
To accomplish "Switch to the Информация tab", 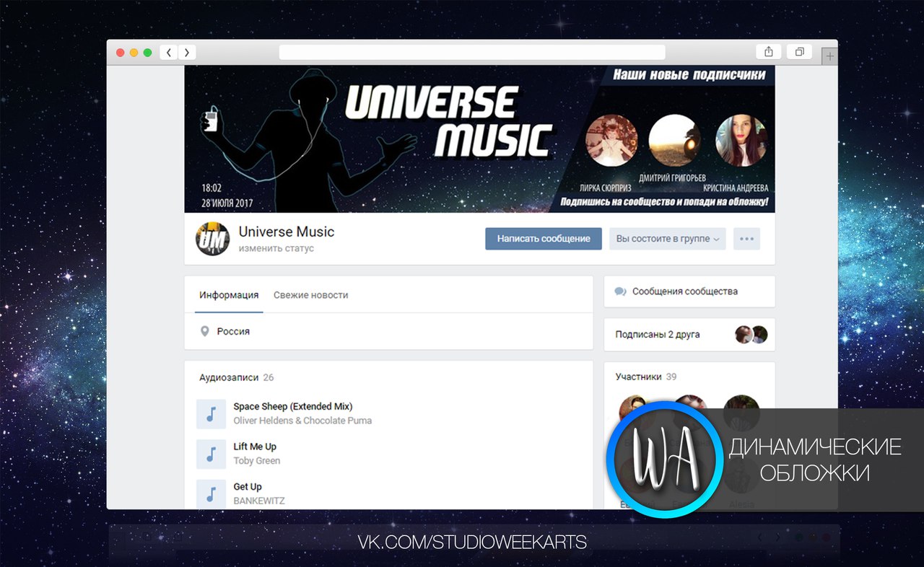I will (x=229, y=295).
